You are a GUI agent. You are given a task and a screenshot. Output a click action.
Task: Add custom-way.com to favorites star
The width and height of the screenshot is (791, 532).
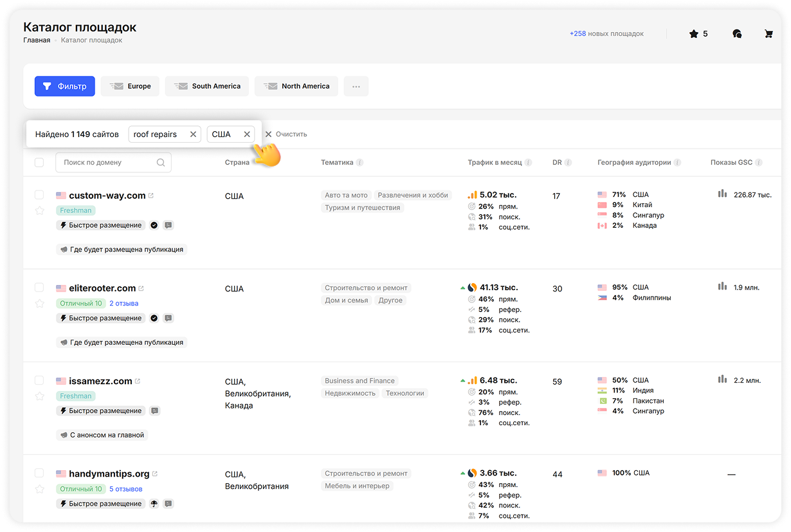[39, 210]
